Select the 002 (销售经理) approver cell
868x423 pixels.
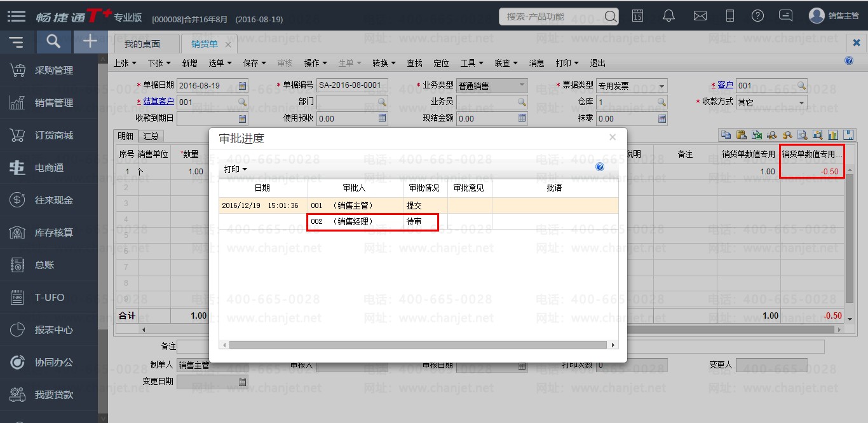355,221
